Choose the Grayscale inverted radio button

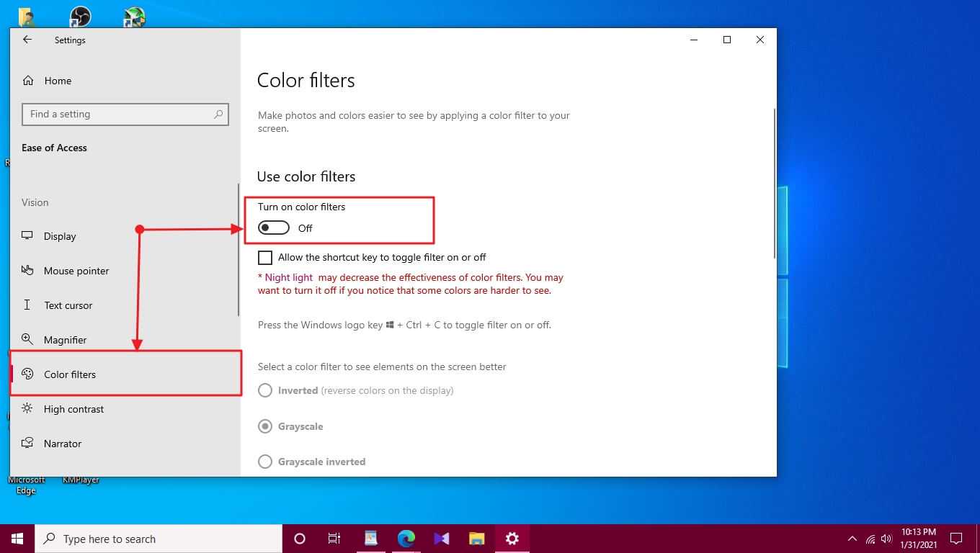[265, 462]
